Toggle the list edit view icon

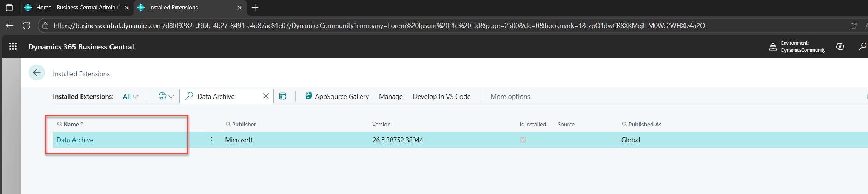(x=283, y=96)
